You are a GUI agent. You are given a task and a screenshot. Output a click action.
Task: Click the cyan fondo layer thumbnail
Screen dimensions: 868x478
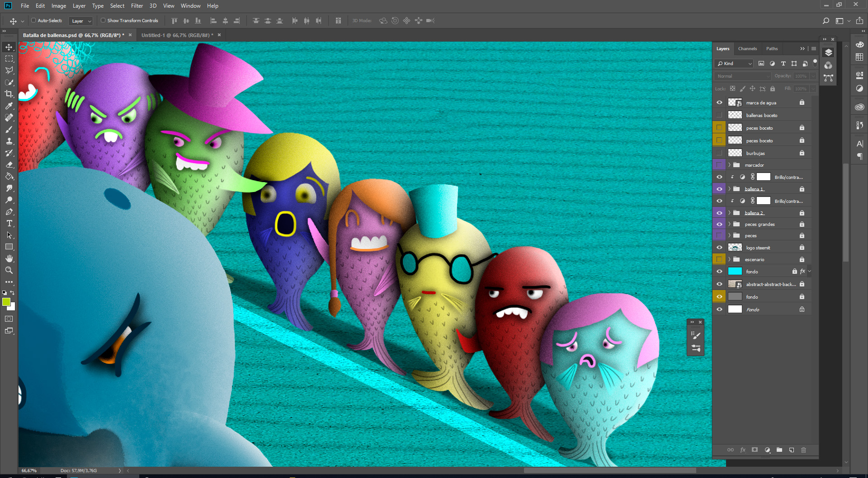point(735,272)
